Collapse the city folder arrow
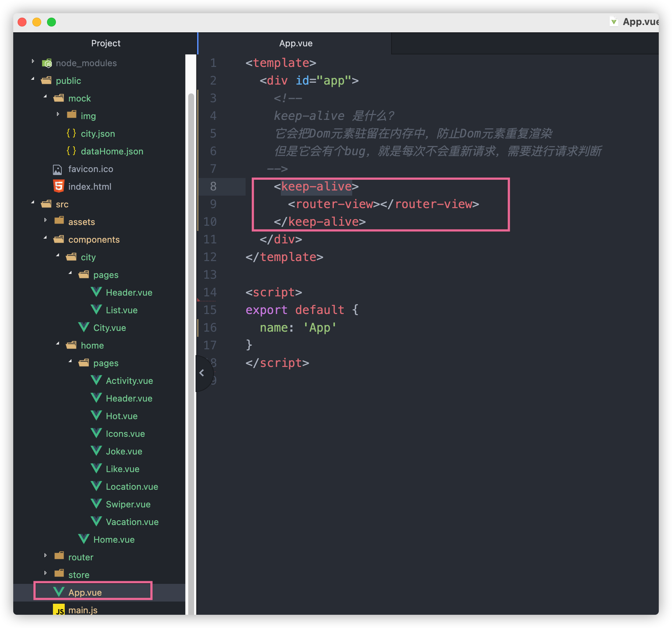The height and width of the screenshot is (628, 672). pyautogui.click(x=58, y=255)
